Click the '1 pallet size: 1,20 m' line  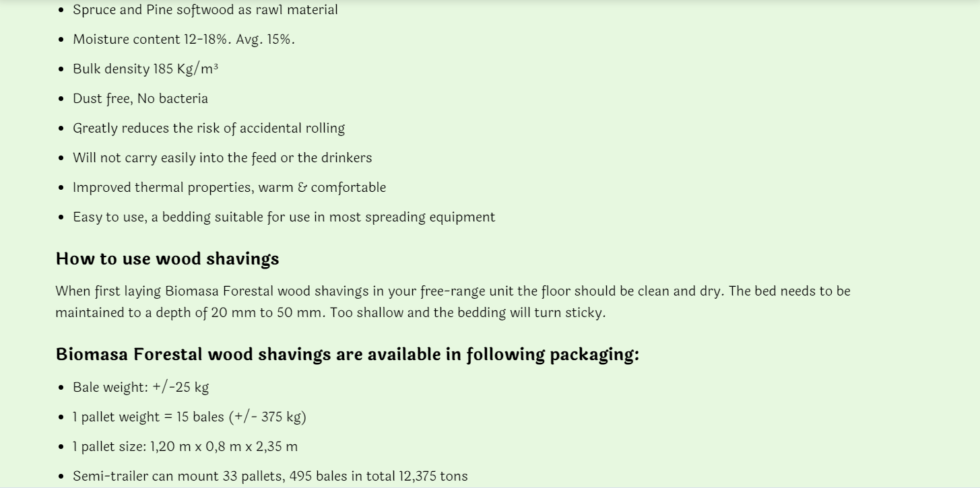185,447
